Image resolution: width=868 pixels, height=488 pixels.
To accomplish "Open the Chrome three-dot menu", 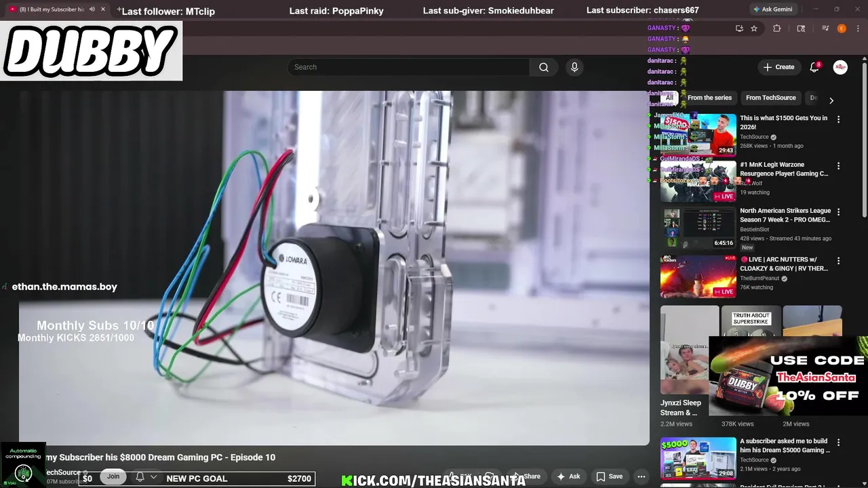I will click(x=858, y=28).
